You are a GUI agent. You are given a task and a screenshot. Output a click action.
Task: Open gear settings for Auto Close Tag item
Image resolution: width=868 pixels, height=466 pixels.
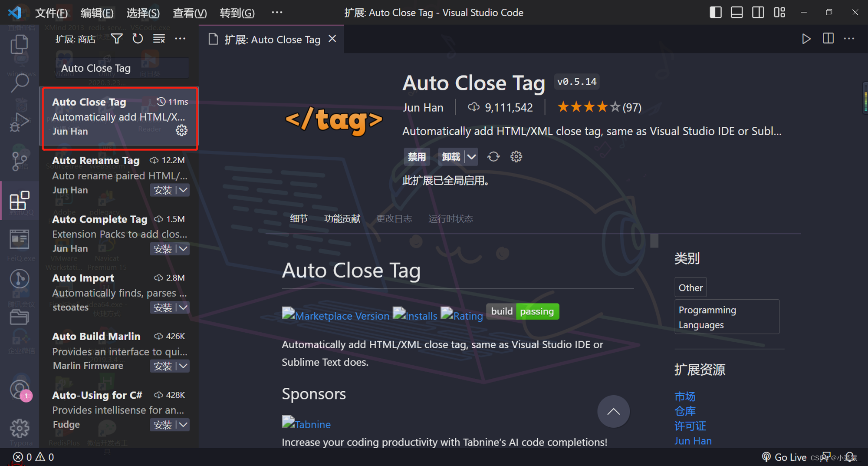(181, 130)
